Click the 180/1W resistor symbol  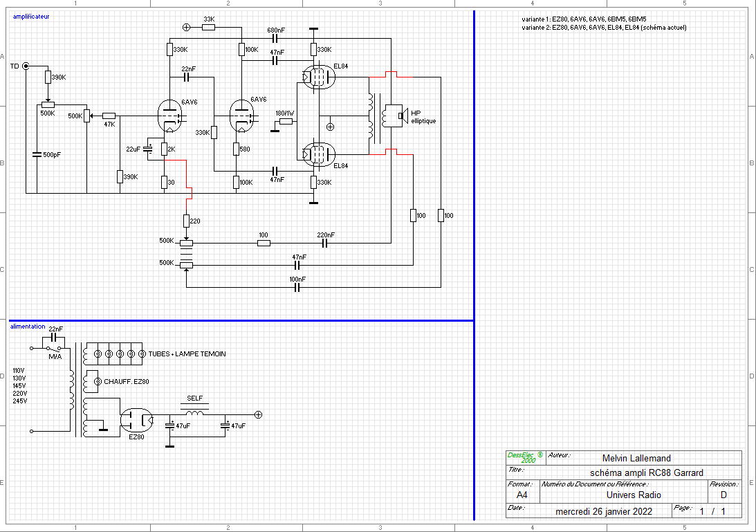coord(285,122)
